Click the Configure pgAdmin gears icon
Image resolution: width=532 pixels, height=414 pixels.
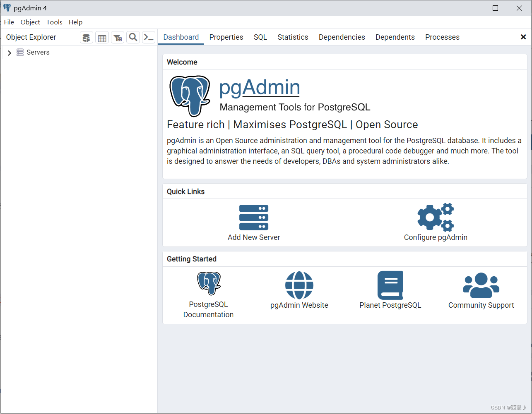[x=436, y=217]
